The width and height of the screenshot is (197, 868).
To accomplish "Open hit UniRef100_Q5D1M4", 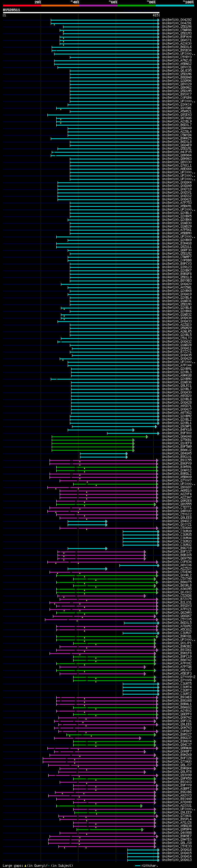I will [177, 26].
